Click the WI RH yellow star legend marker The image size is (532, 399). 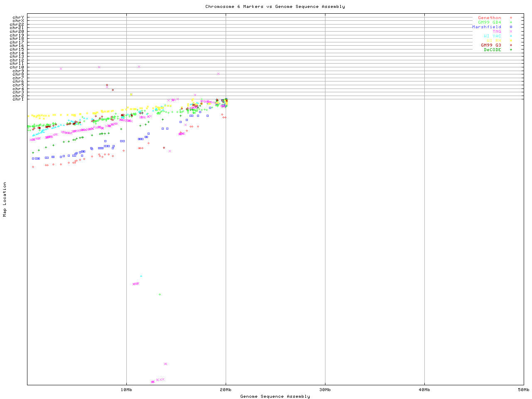click(511, 41)
